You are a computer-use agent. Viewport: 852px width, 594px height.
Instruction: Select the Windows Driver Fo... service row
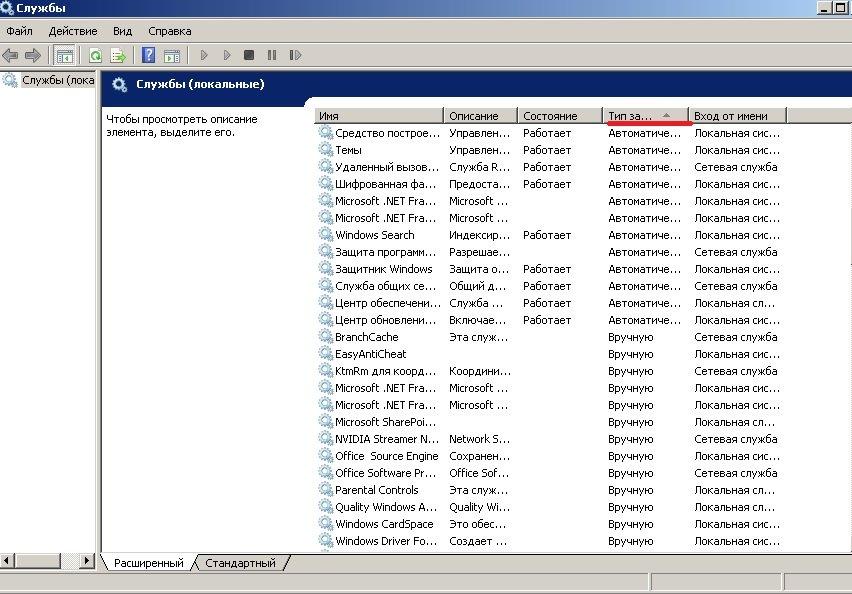tap(549, 541)
